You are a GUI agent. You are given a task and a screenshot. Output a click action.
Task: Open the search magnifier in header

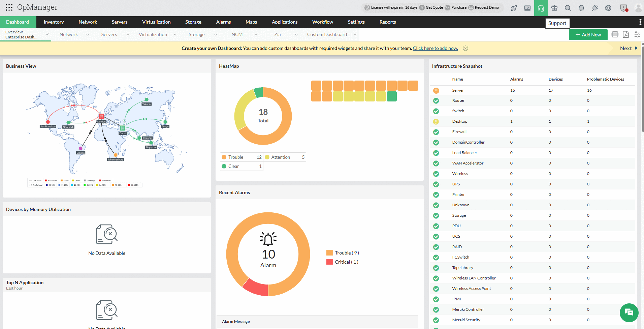(x=568, y=8)
